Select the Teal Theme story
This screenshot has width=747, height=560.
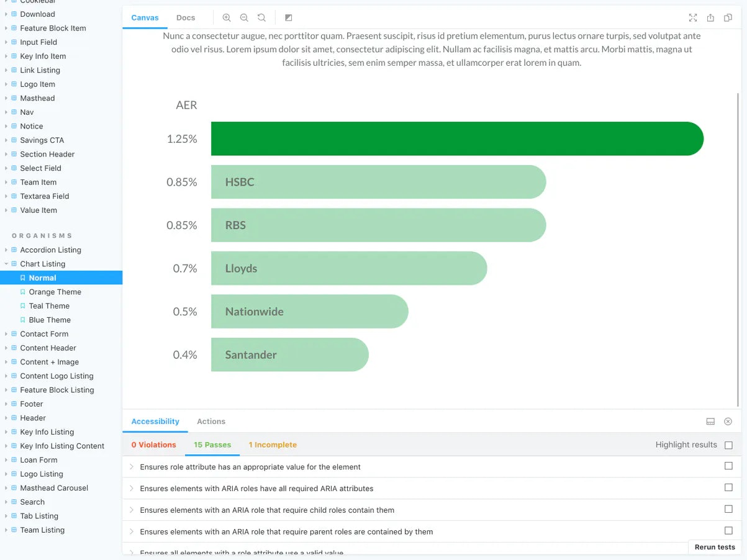pyautogui.click(x=49, y=306)
